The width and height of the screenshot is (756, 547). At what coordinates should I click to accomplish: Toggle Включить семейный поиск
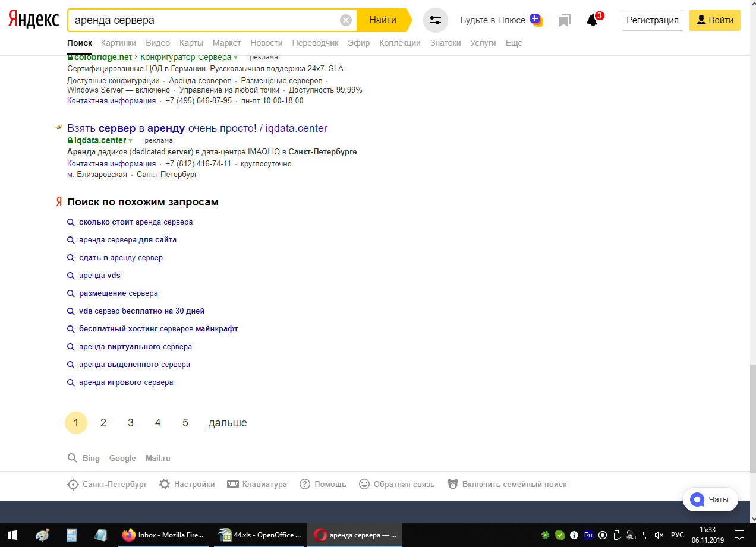(507, 484)
